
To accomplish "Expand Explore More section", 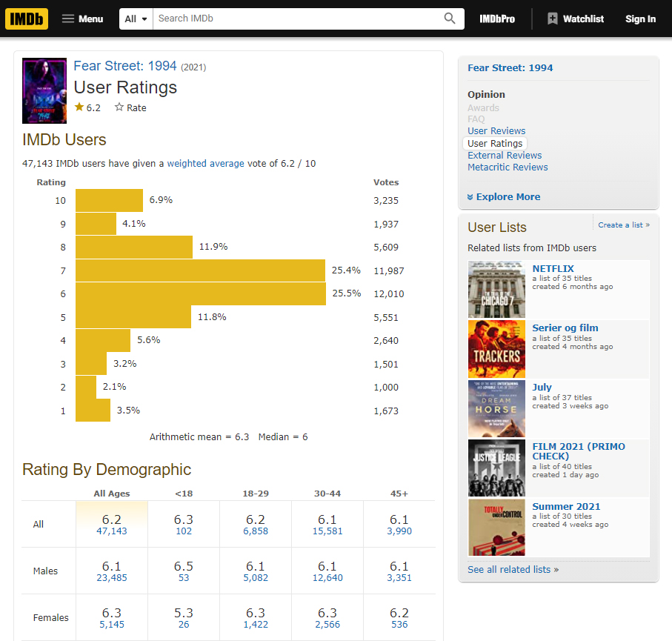I will (504, 197).
